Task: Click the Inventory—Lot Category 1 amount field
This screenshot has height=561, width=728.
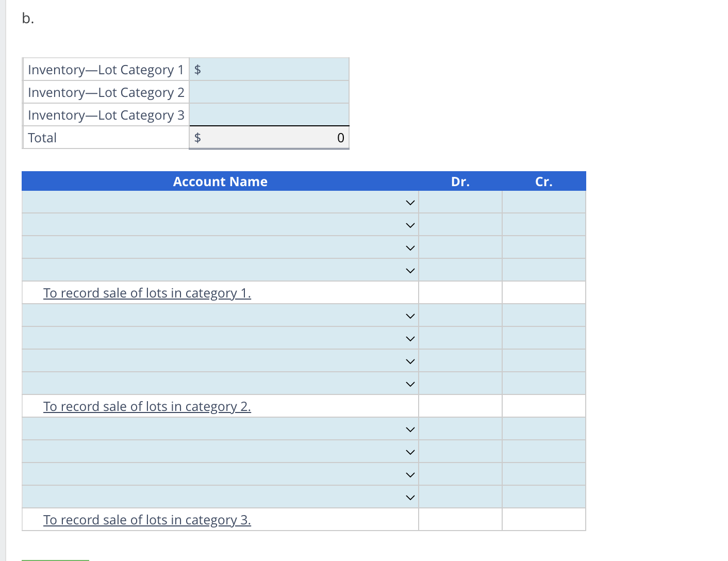Action: coord(269,70)
